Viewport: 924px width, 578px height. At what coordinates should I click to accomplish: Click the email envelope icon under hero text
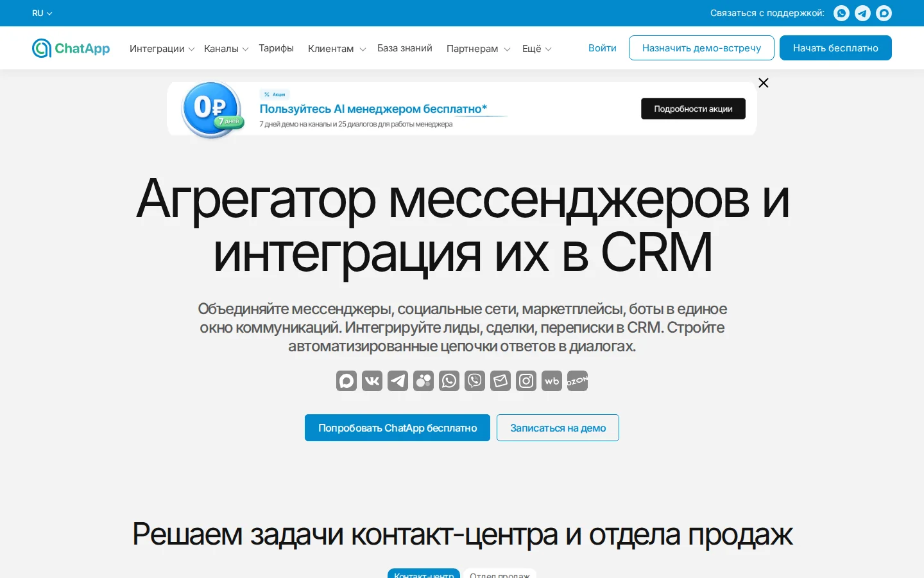click(501, 381)
